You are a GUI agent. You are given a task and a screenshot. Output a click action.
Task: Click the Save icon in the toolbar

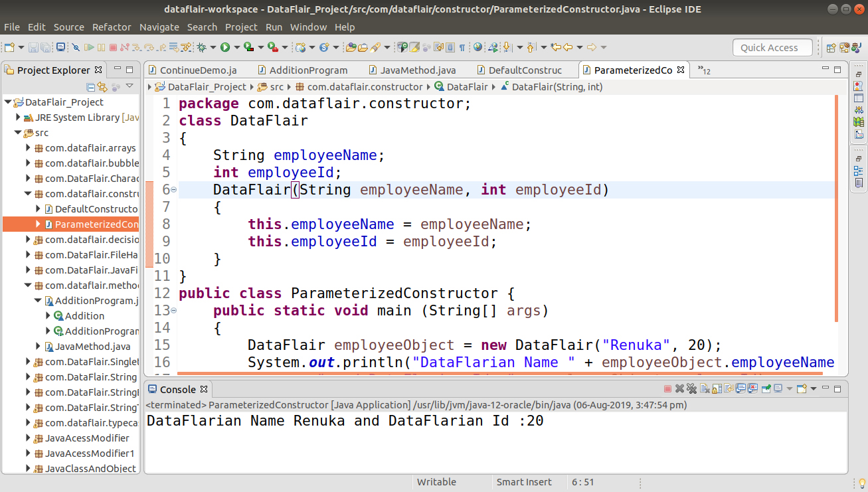pyautogui.click(x=33, y=46)
